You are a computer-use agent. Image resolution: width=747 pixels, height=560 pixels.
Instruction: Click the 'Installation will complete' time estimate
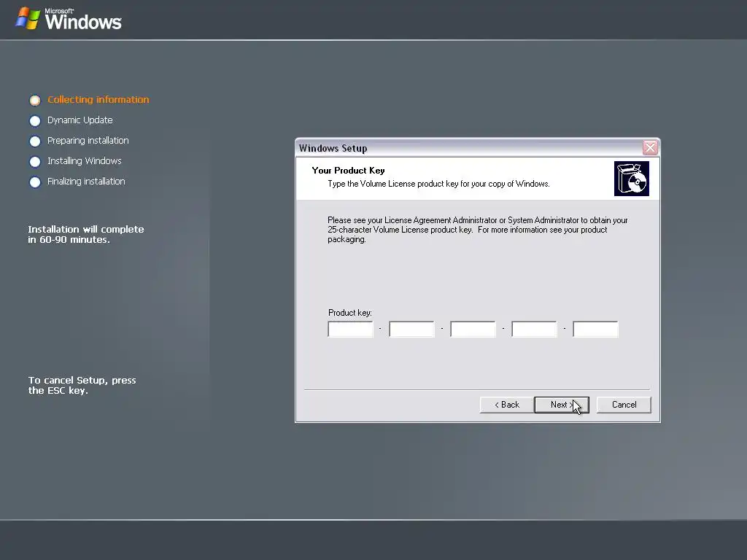(86, 234)
